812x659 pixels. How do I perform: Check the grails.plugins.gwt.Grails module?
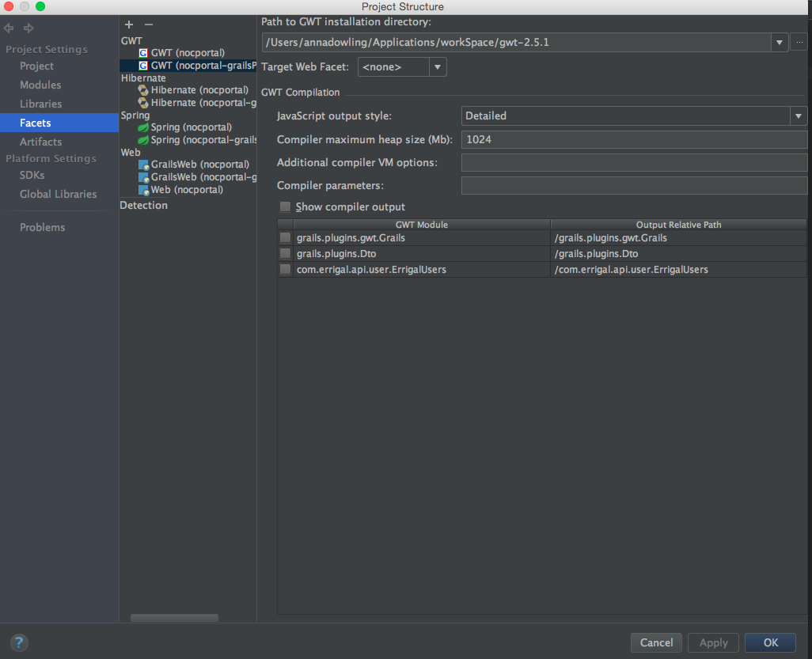(285, 238)
